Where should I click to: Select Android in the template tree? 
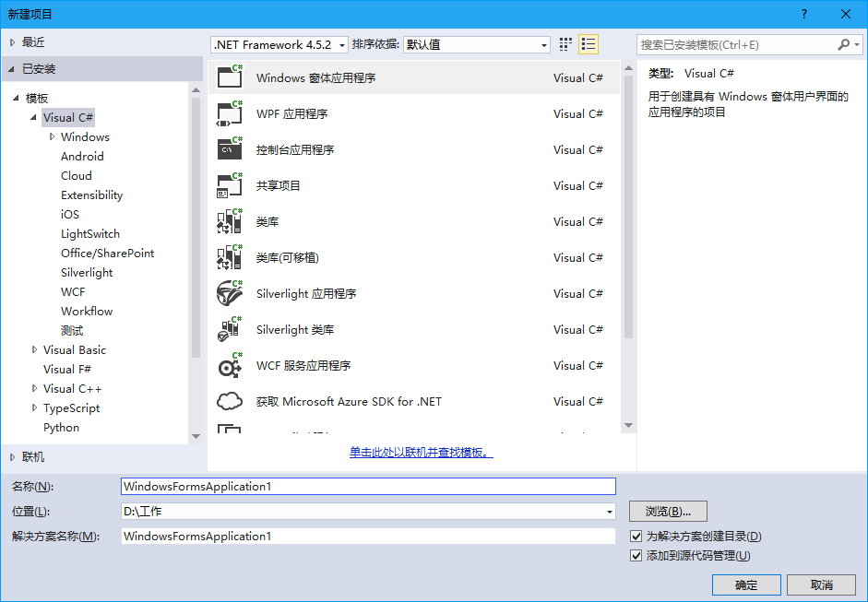tap(82, 156)
